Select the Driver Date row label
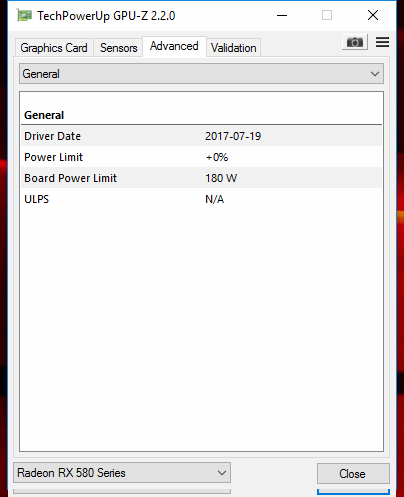The width and height of the screenshot is (404, 497). point(52,136)
